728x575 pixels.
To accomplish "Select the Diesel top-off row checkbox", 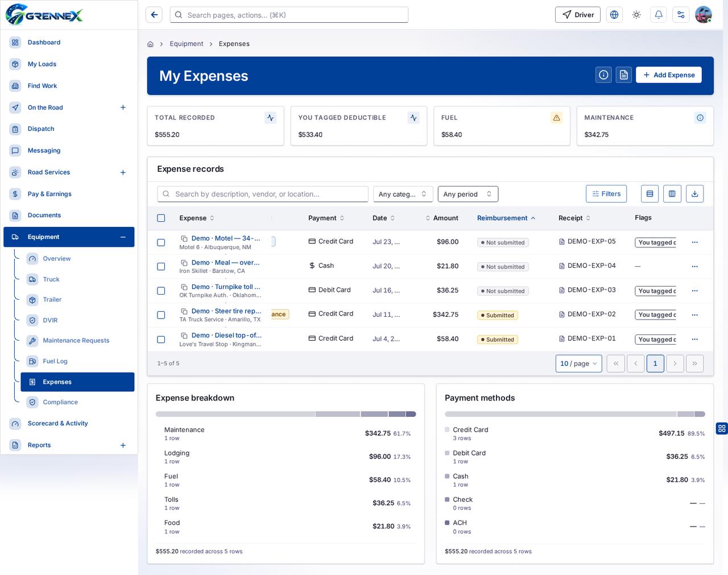I will pos(161,340).
